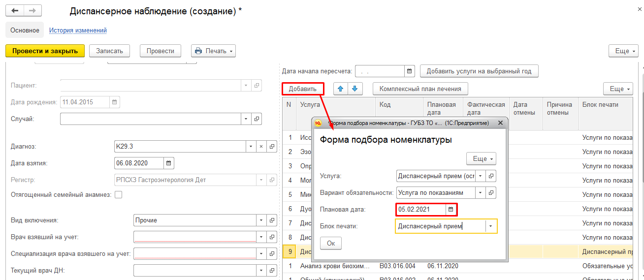
Task: Open calendar picker for Плановая дата
Action: [x=451, y=210]
